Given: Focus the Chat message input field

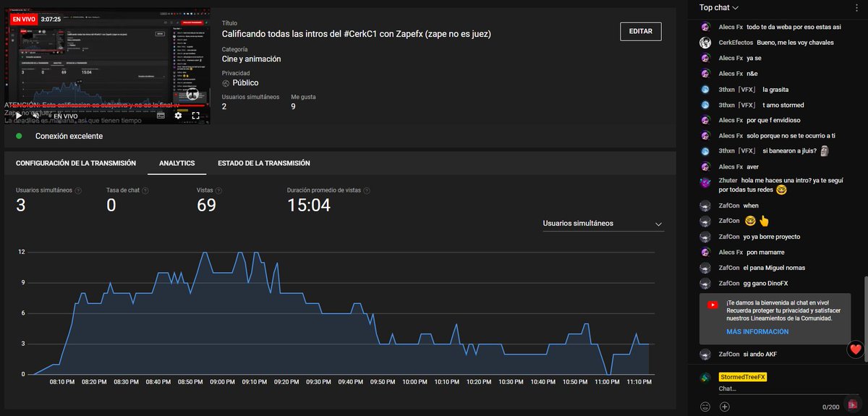Looking at the screenshot, I should click(x=788, y=389).
